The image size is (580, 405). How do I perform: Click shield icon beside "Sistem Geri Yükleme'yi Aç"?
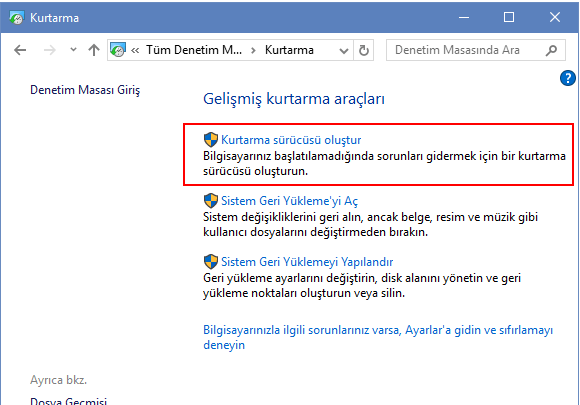211,201
